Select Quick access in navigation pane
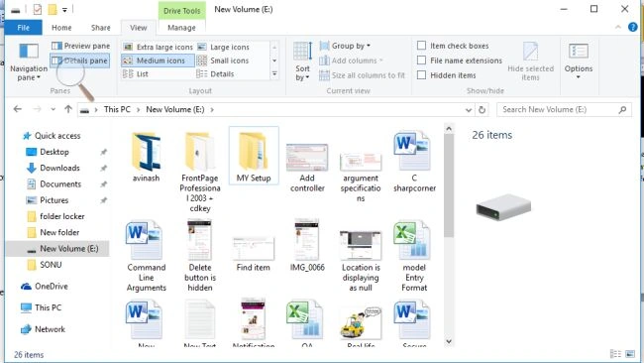The height and width of the screenshot is (363, 644). (52, 136)
